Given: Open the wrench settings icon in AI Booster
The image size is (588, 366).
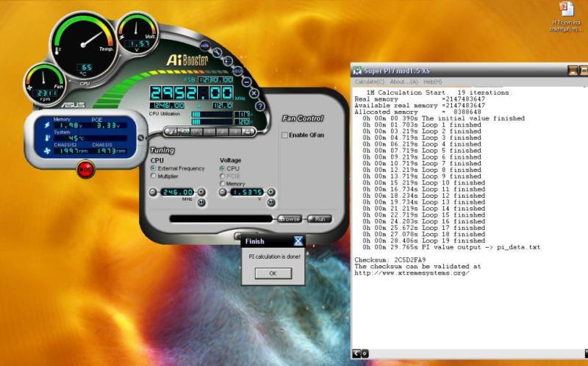Looking at the screenshot, I should (x=217, y=52).
